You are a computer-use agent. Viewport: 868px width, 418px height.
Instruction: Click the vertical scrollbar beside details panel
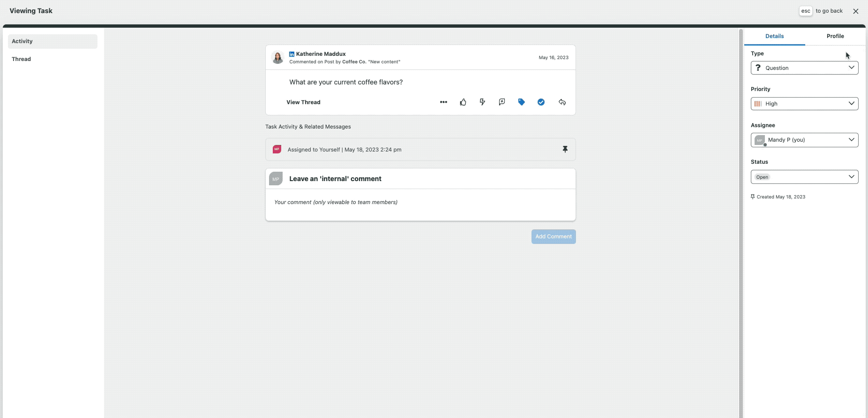(x=741, y=223)
